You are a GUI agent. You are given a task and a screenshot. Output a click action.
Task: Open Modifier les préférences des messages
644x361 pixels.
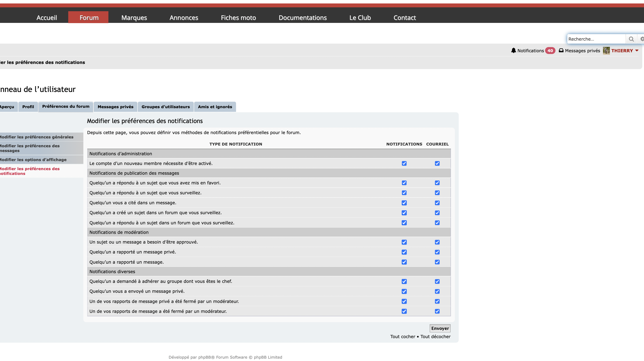click(41, 148)
